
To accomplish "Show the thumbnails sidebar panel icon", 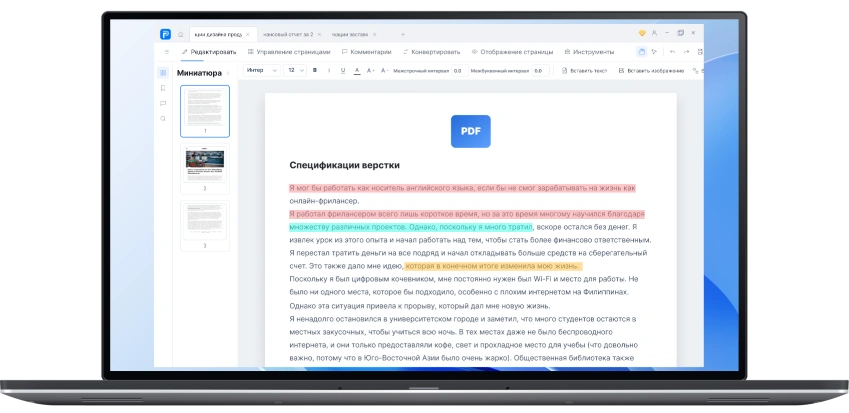I will [163, 73].
